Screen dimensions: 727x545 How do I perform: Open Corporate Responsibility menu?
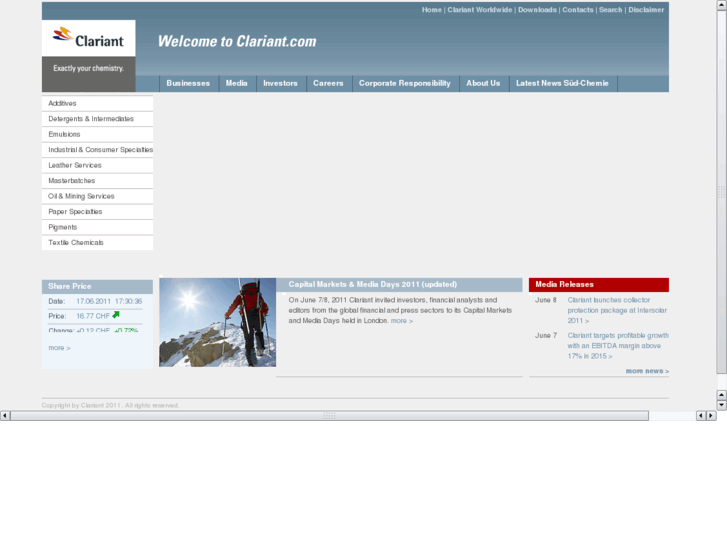point(405,83)
